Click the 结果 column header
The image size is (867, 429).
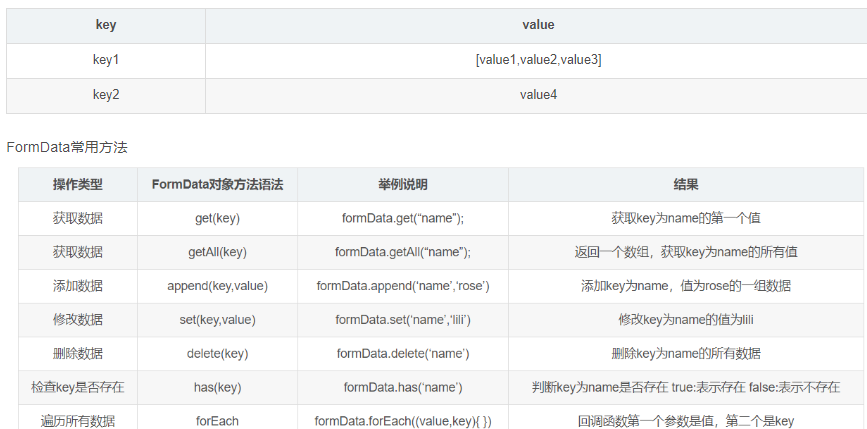coord(686,185)
